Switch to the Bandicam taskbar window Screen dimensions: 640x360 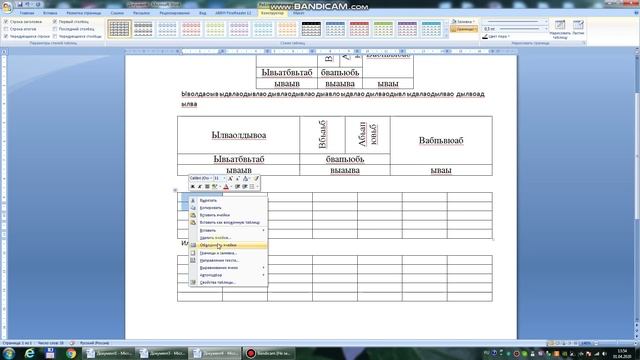269,353
